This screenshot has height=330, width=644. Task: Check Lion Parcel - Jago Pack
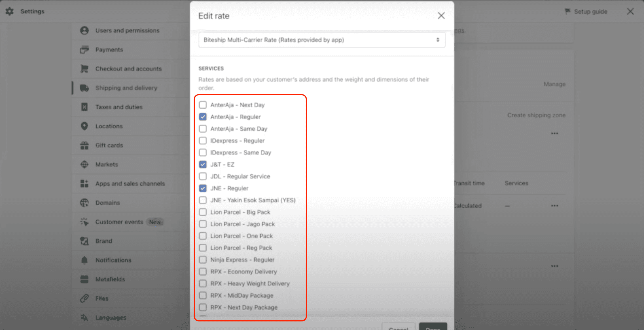click(x=203, y=224)
